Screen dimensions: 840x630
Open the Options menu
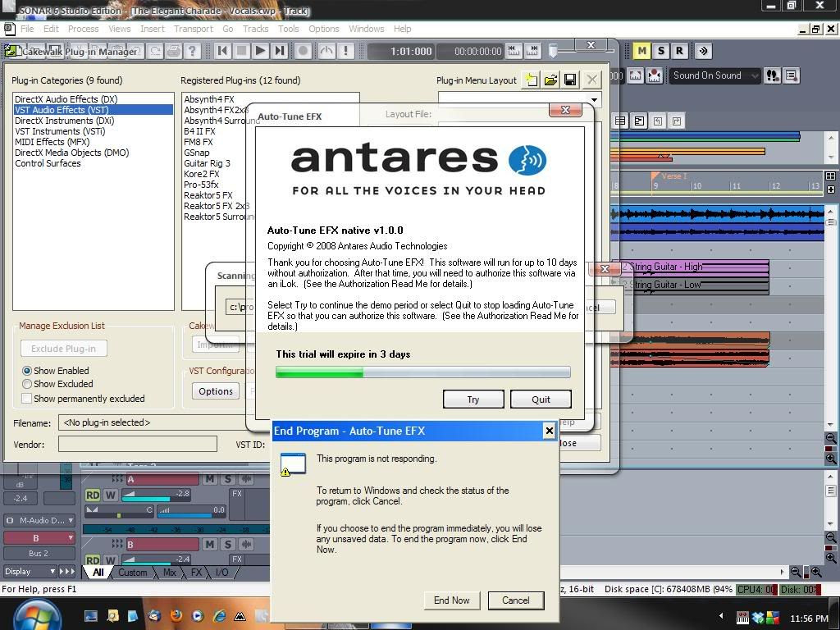click(x=323, y=29)
